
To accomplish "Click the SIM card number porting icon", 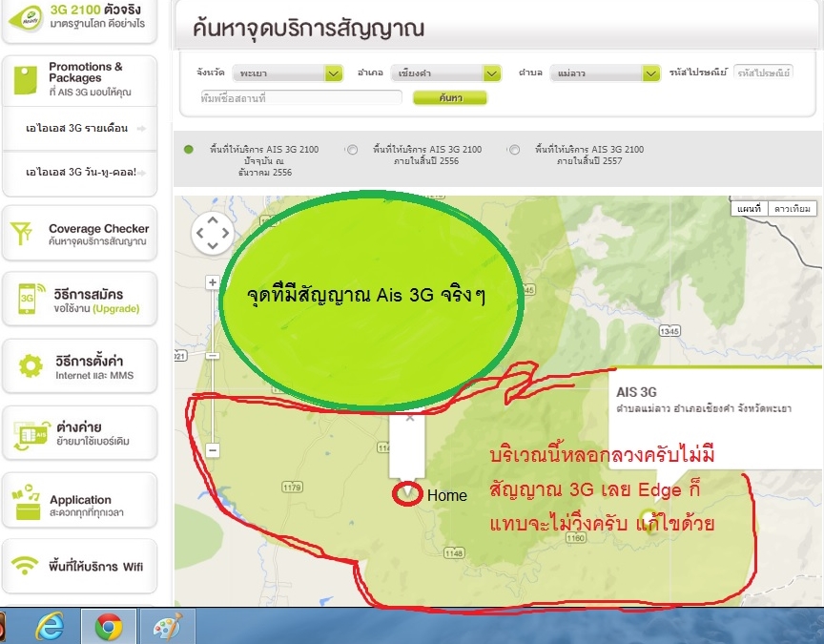I will [x=31, y=434].
